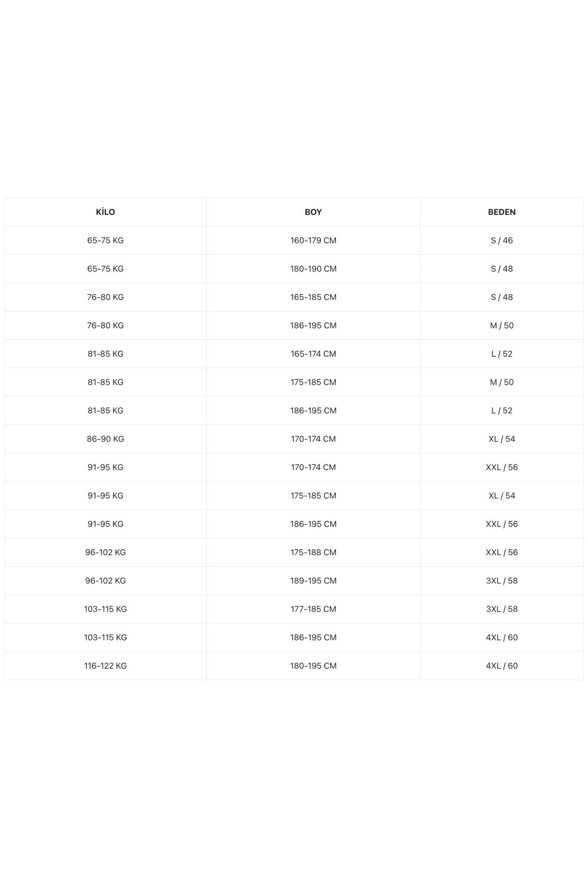
Task: Select the 86-90 KG weight cell
Action: tap(105, 439)
